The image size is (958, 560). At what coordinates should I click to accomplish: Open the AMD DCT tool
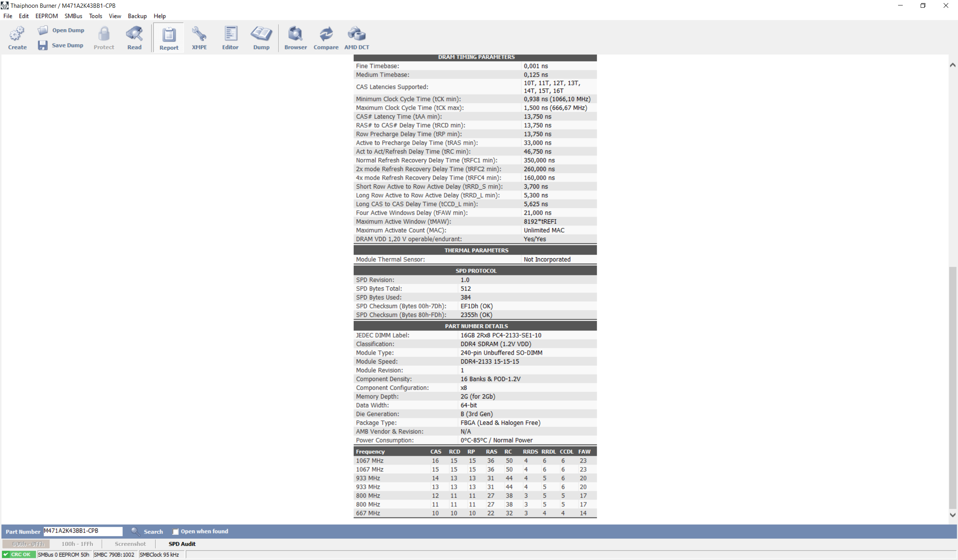click(x=356, y=34)
